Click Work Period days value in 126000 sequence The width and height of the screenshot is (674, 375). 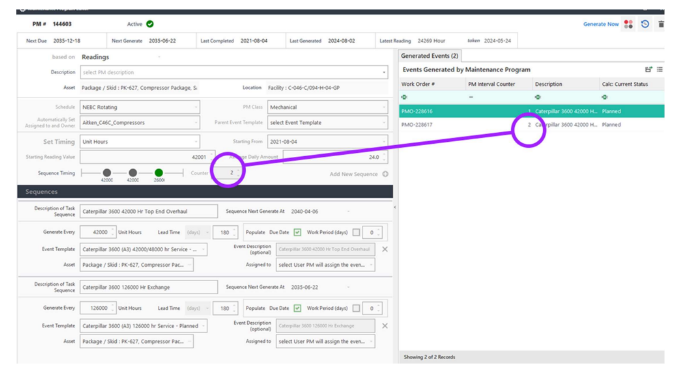click(x=372, y=308)
